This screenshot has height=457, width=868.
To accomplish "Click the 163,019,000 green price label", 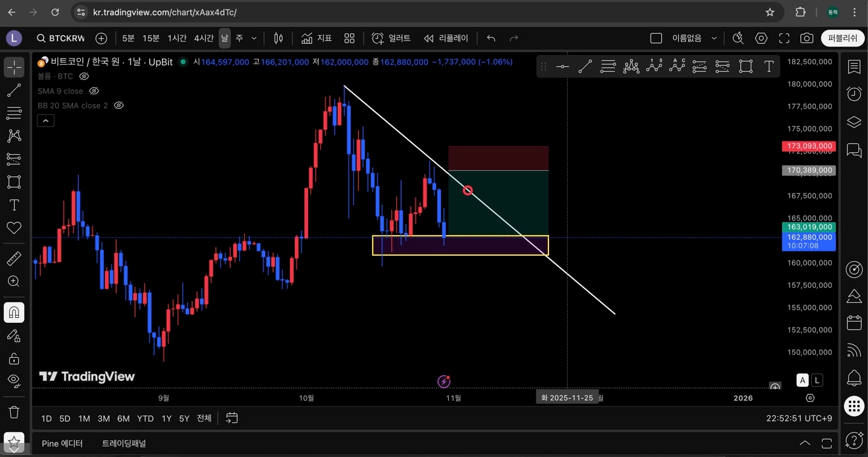I will point(808,227).
